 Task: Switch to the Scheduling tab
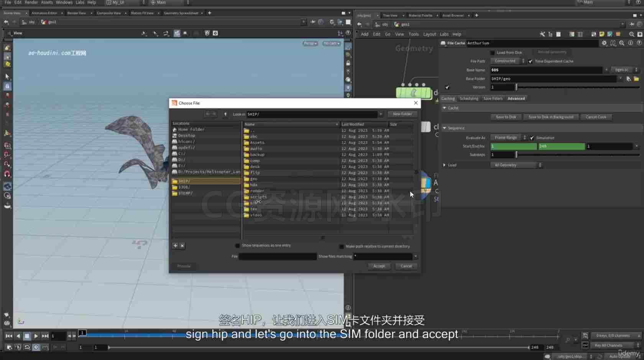[469, 99]
